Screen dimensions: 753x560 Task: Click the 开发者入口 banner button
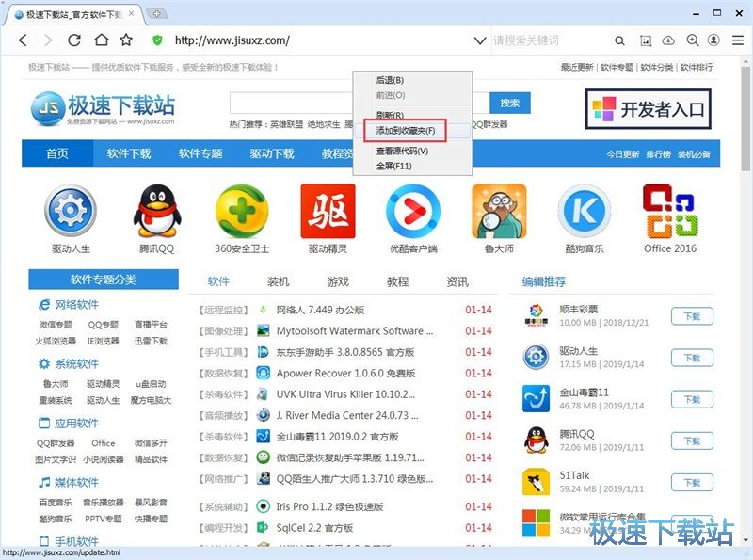tap(649, 109)
